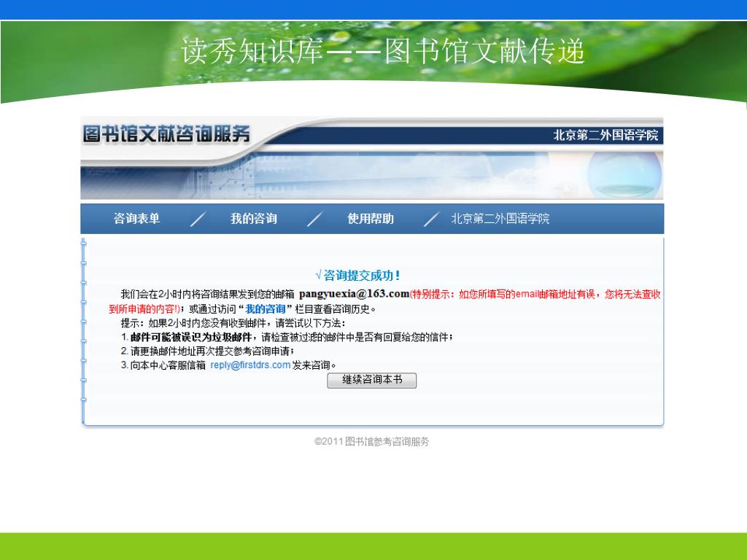747x560 pixels.
Task: Open the 使用帮助 menu item
Action: tap(371, 219)
